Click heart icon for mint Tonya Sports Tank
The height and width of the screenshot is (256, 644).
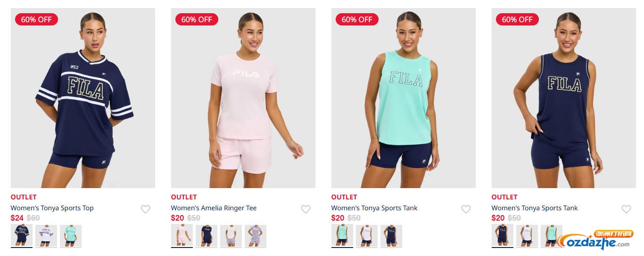pyautogui.click(x=466, y=209)
